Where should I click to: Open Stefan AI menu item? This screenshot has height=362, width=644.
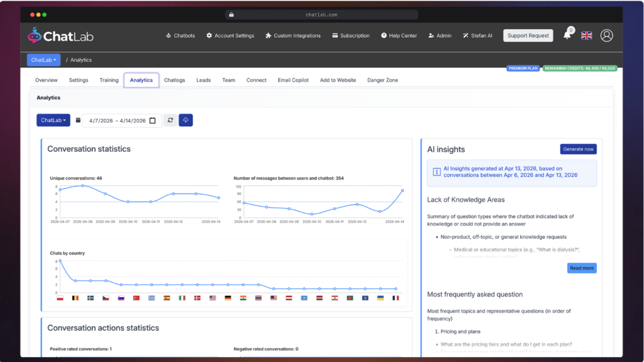click(x=478, y=36)
